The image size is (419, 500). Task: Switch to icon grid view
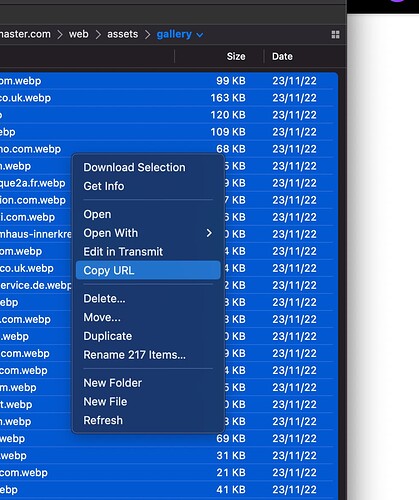click(335, 35)
